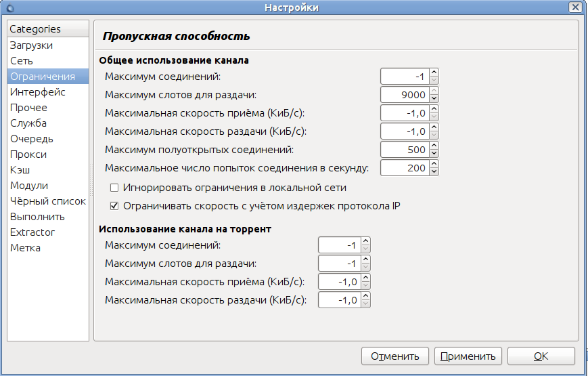Screen dimensions: 588x376
Task: Click the window menu icon in title bar
Action: pyautogui.click(x=10, y=7)
